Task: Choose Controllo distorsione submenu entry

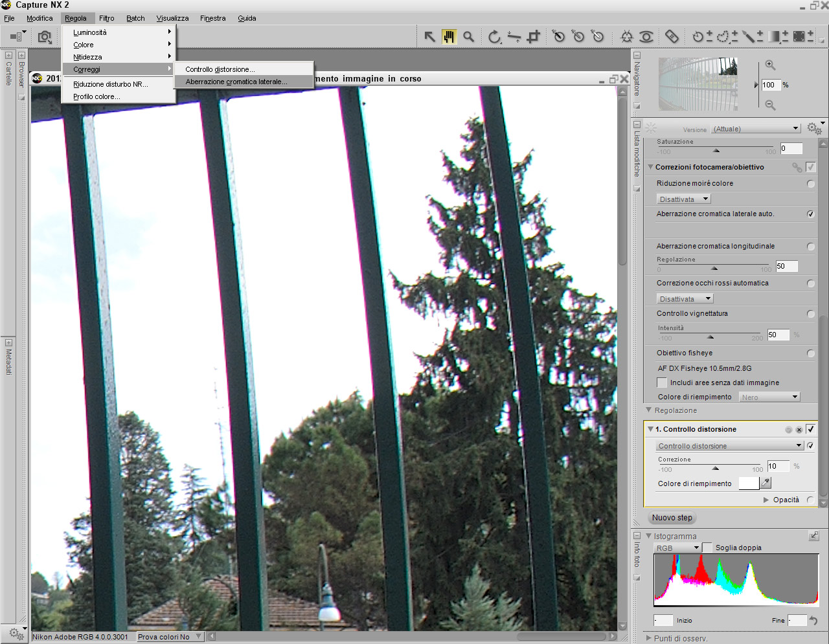Action: point(244,69)
